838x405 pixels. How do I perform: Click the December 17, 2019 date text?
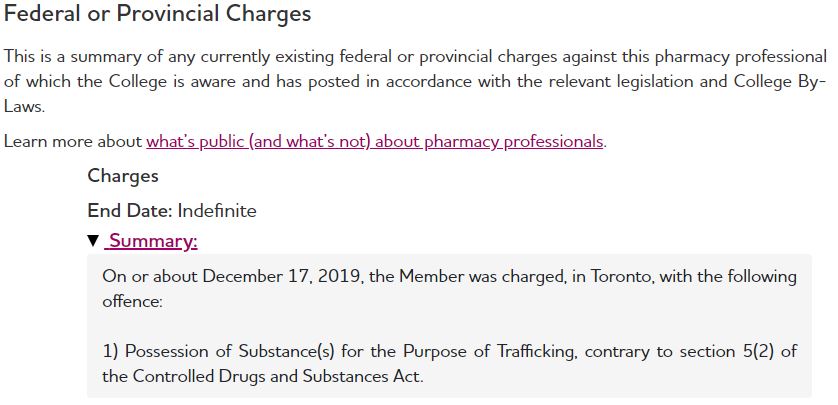(x=283, y=276)
